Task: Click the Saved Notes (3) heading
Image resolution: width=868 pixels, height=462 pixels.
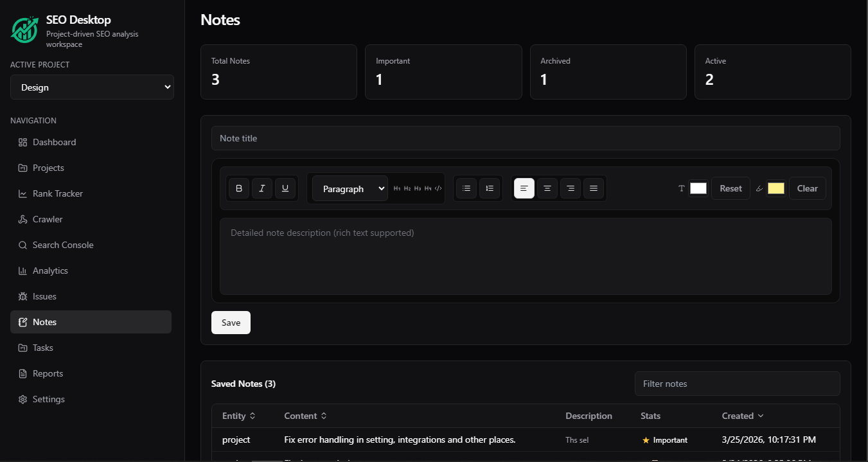Action: click(x=244, y=384)
